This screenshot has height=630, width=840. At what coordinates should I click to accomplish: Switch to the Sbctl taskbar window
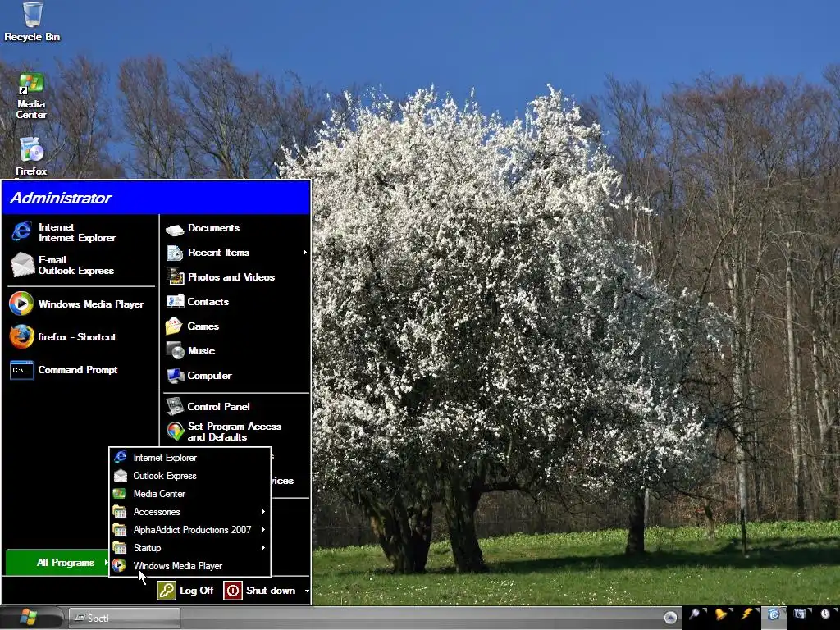click(x=125, y=618)
